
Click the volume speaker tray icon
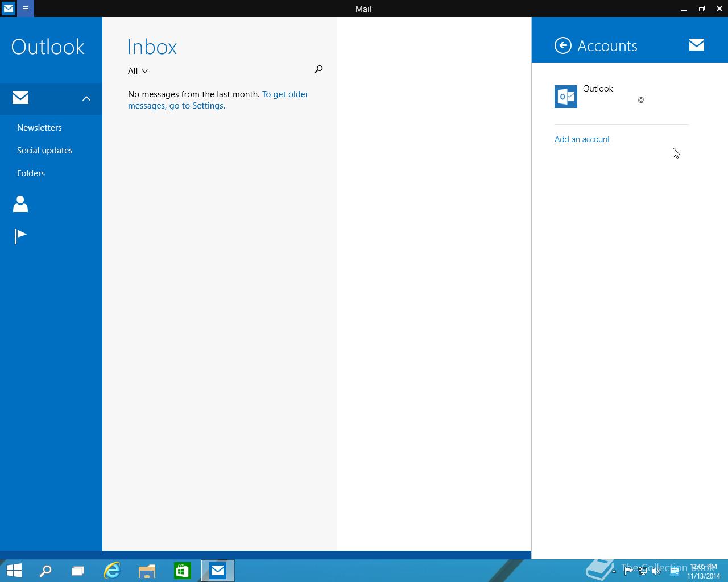(657, 571)
